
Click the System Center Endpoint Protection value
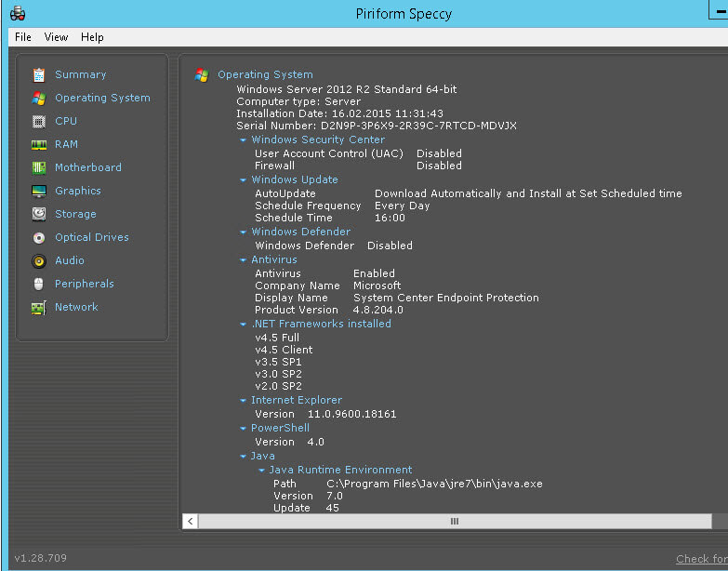445,297
